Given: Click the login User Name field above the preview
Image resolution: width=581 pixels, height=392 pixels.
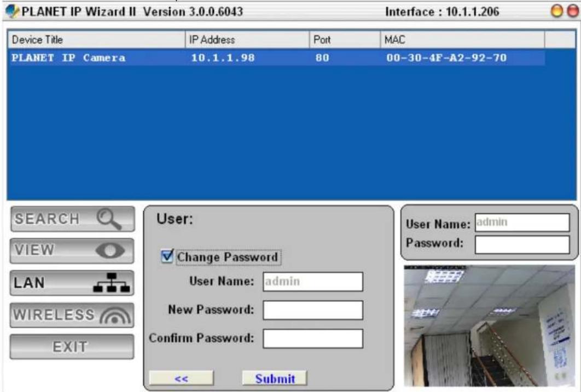Looking at the screenshot, I should click(522, 223).
